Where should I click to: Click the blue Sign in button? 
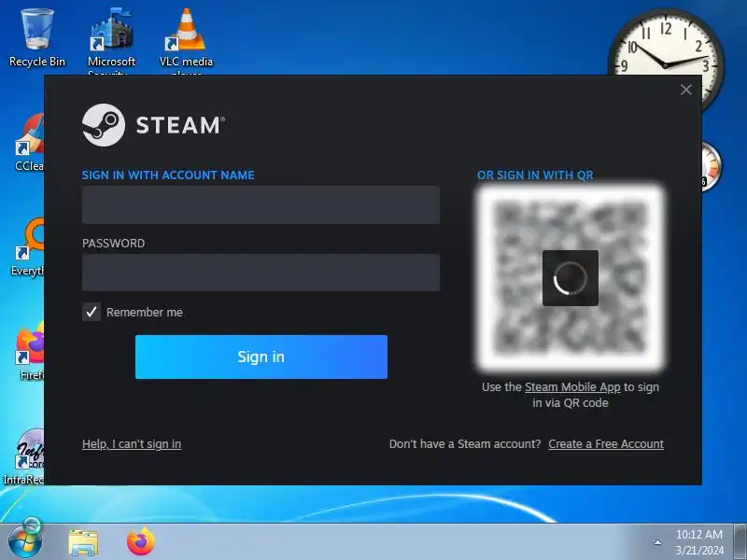pos(261,357)
